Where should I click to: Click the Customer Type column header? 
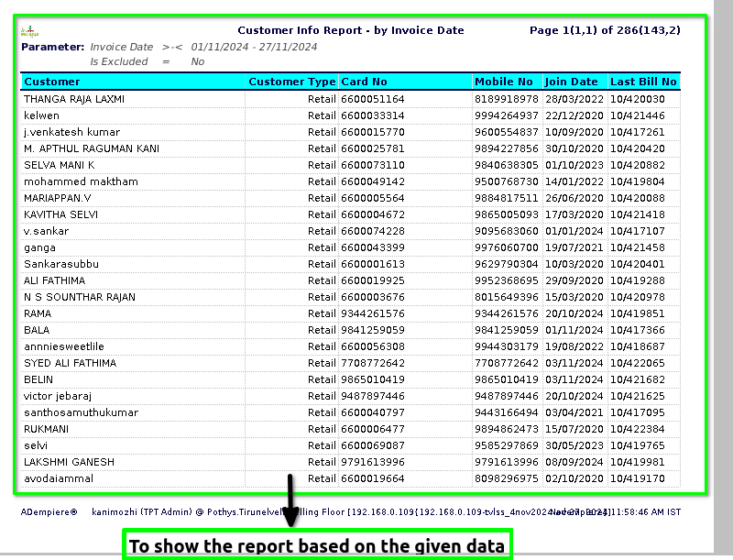[x=292, y=82]
